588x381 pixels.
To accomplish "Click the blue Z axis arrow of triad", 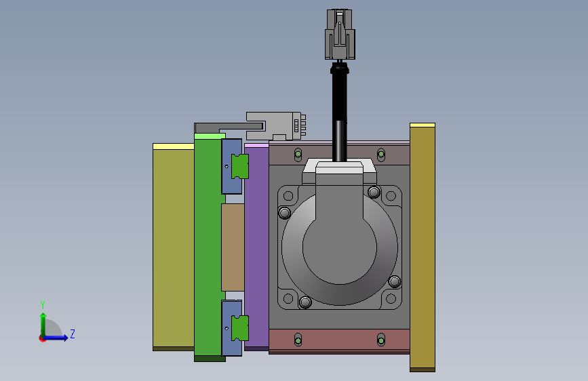I will [x=56, y=338].
